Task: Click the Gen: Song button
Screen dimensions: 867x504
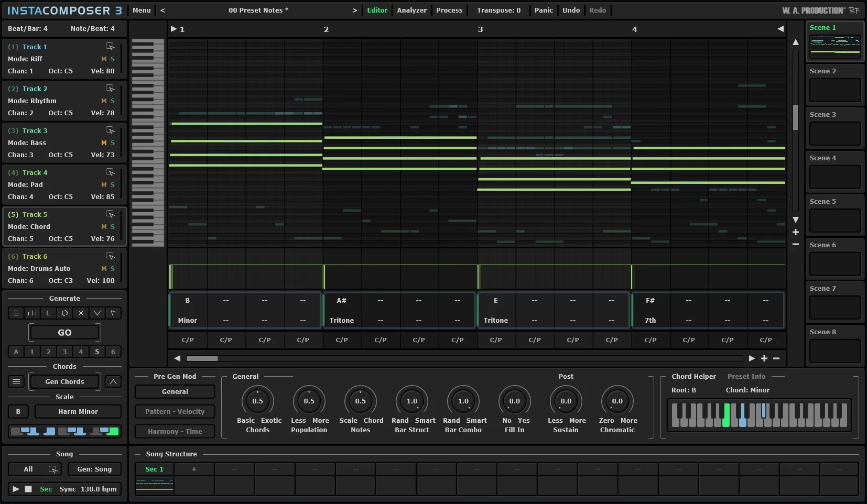Action: (x=94, y=469)
